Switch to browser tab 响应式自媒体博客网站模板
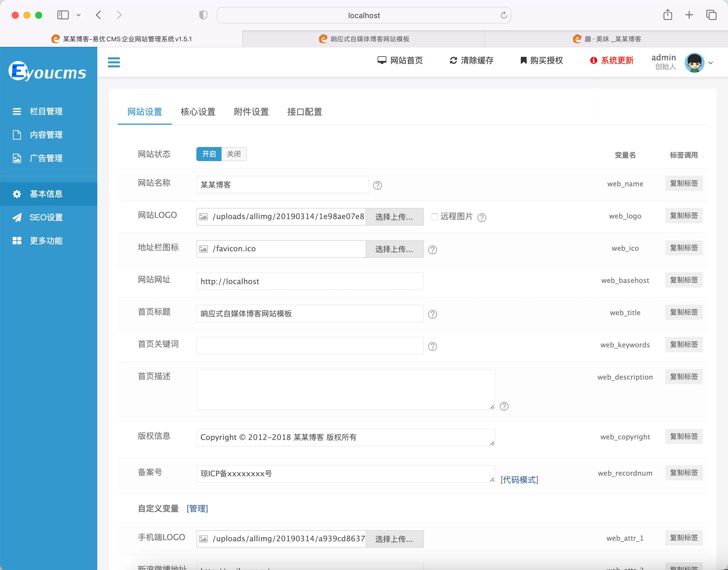This screenshot has height=570, width=728. click(x=364, y=39)
